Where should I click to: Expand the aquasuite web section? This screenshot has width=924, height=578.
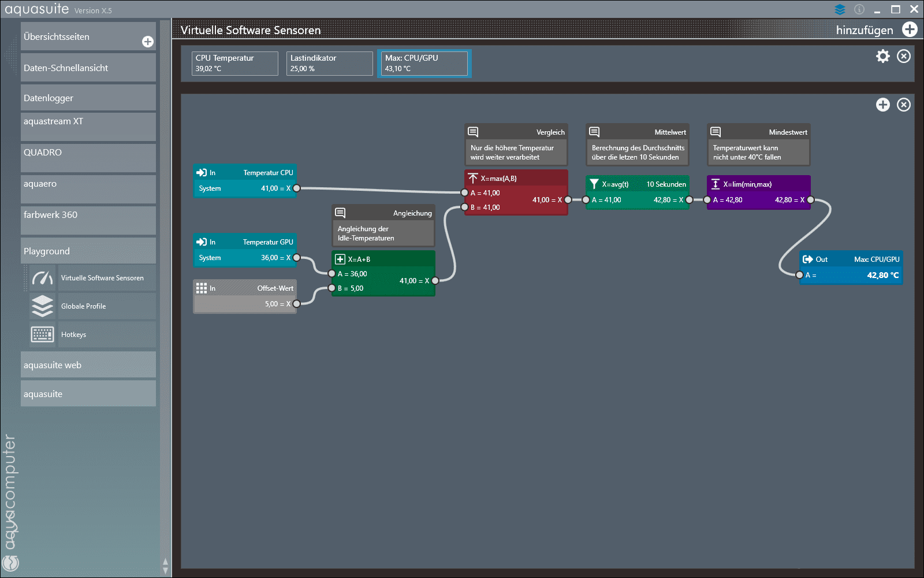(x=88, y=365)
